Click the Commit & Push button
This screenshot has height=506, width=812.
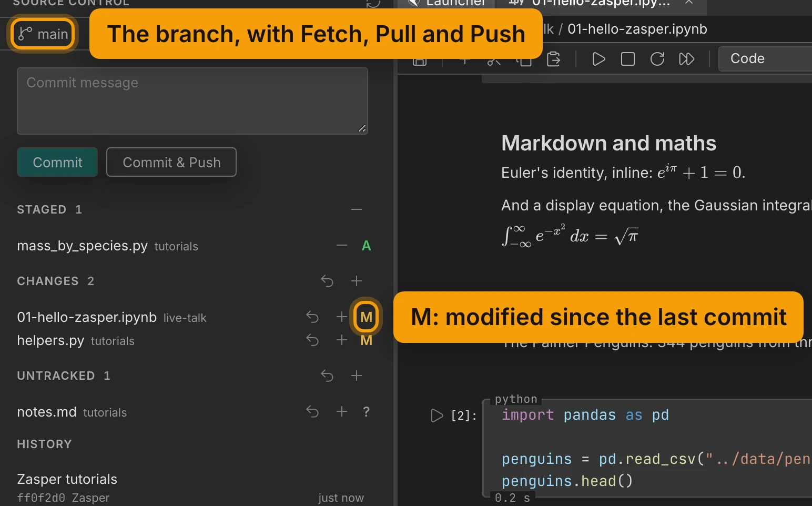[x=171, y=162]
